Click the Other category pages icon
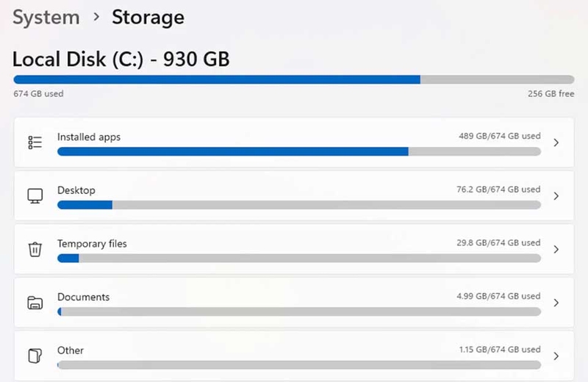This screenshot has width=588, height=382. (35, 356)
